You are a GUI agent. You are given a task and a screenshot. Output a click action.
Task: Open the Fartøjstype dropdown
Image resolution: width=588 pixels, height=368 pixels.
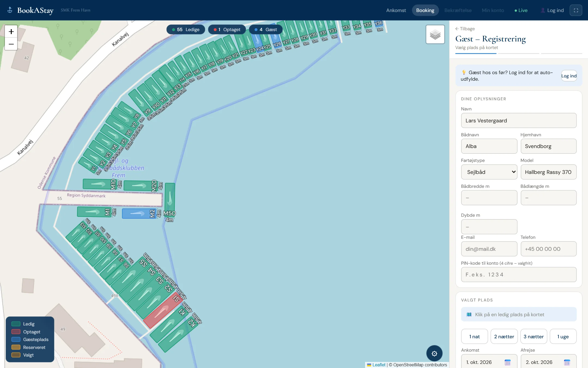489,172
